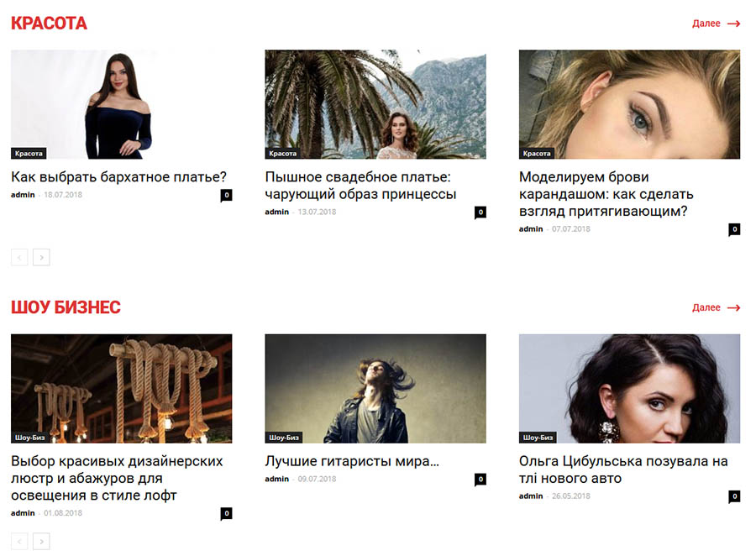756x556 pixels.
Task: Click the comment count icon under the velvet dress article
Action: [226, 196]
